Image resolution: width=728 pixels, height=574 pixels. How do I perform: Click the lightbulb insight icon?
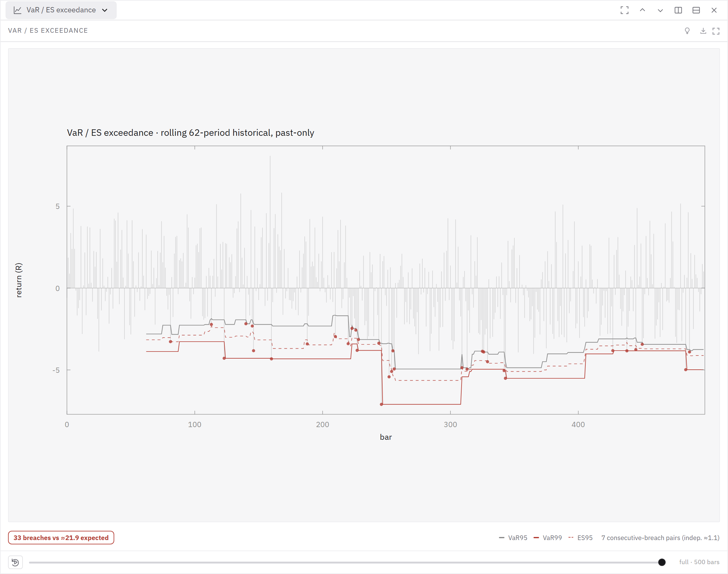click(x=687, y=31)
